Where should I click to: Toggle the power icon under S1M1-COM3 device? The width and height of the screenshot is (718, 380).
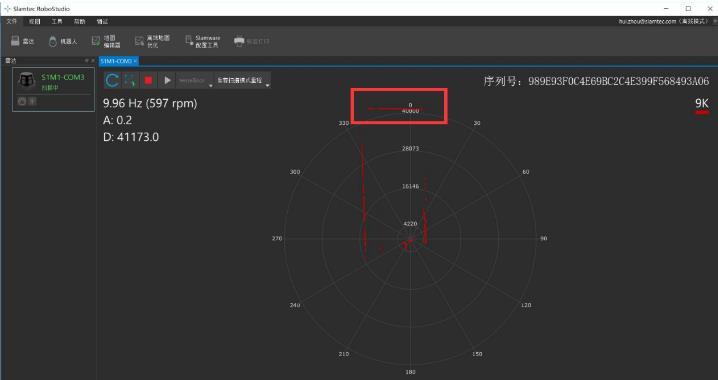point(22,102)
